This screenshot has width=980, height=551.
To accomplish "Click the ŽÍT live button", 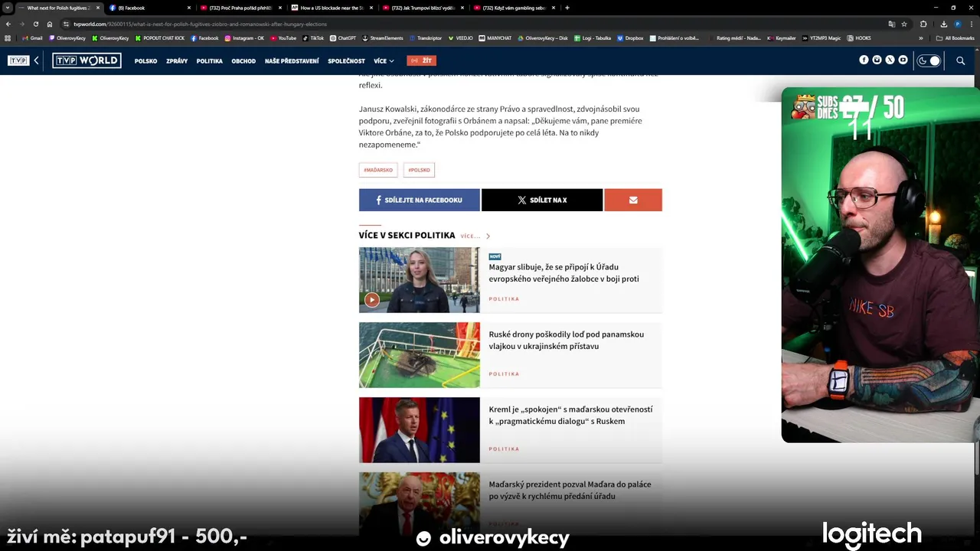I will click(422, 60).
